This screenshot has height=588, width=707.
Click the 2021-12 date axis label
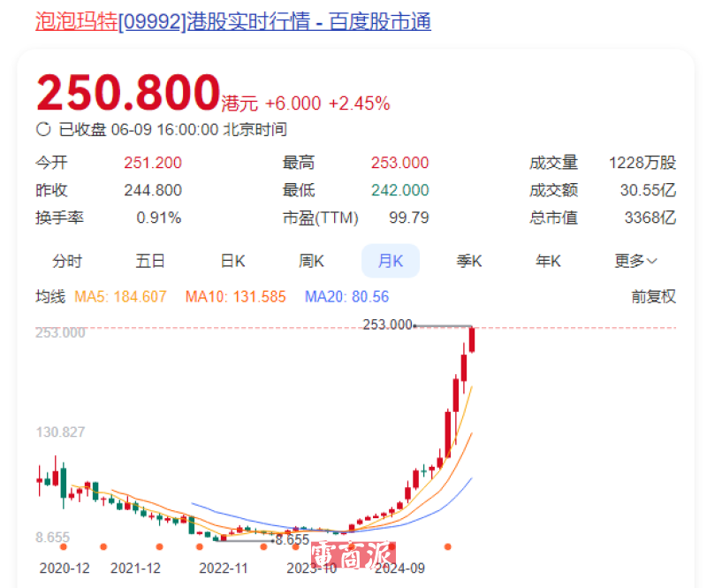tap(136, 569)
